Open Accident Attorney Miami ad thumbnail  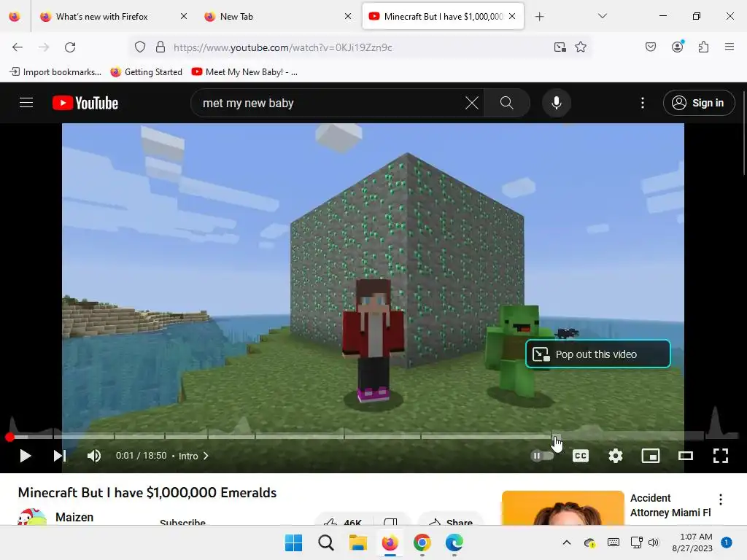(x=563, y=508)
